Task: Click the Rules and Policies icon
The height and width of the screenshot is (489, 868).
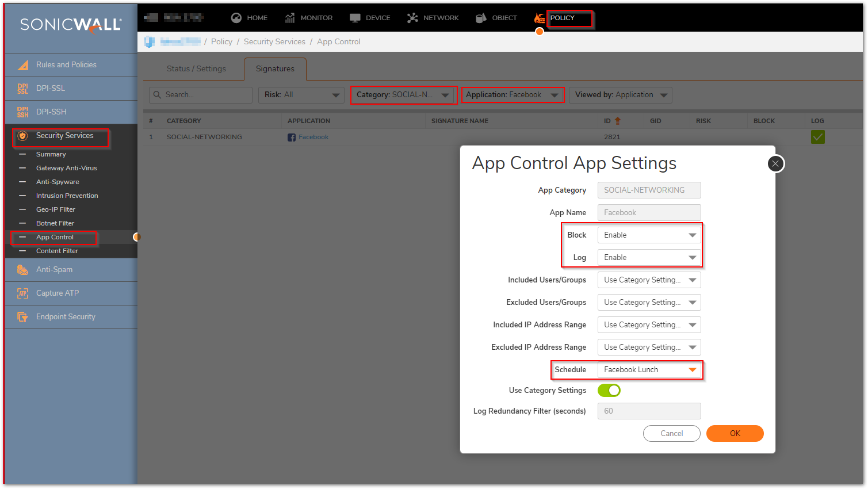Action: [22, 65]
